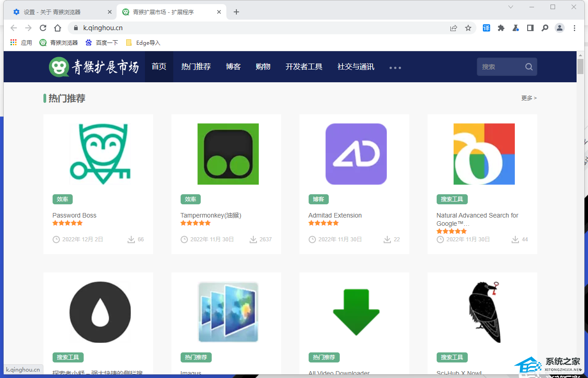Click download icon on Natural Advanced Search card
This screenshot has height=378, width=588.
(x=515, y=240)
